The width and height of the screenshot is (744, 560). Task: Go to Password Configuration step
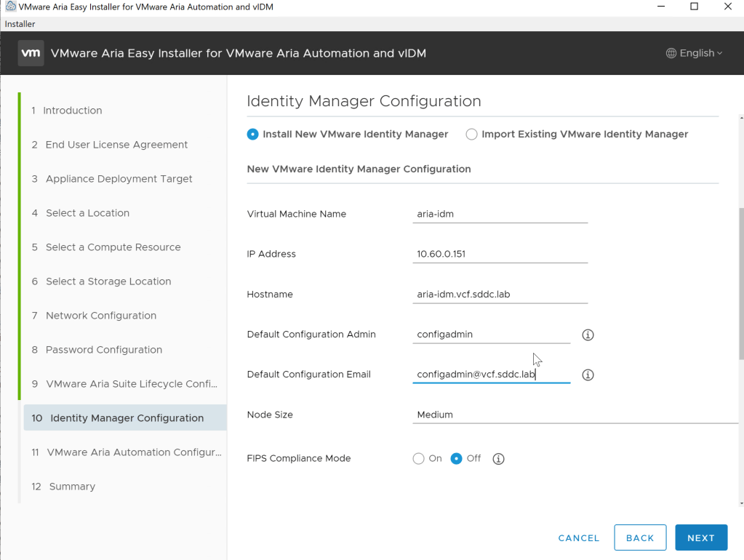(x=103, y=350)
